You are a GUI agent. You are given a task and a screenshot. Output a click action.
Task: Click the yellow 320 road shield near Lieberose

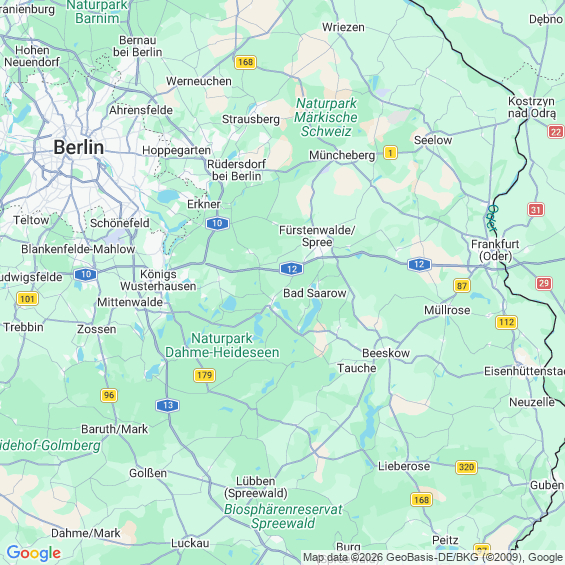coord(466,467)
